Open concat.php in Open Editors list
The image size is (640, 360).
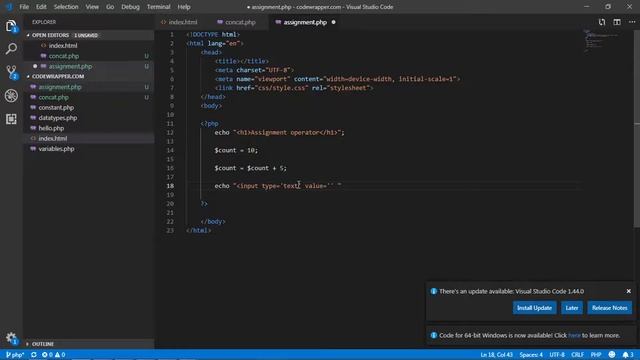click(88, 56)
